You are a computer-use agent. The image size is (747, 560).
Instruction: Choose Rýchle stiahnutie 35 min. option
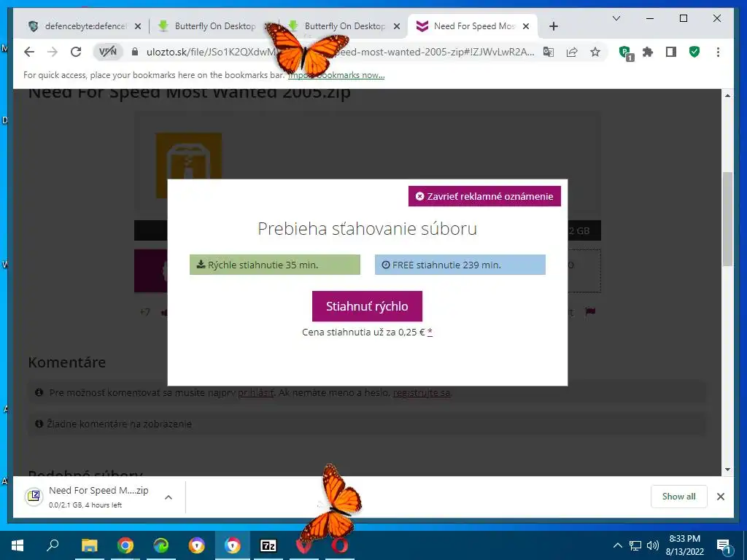(x=275, y=265)
